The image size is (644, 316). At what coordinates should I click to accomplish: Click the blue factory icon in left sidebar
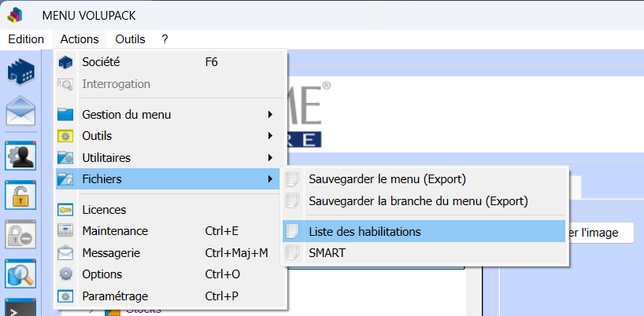21,72
